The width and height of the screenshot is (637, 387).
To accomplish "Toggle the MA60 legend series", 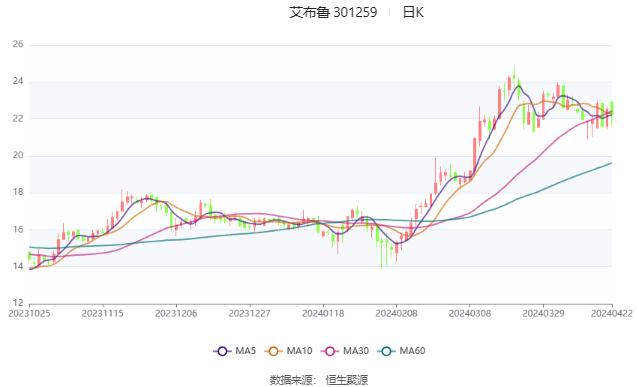I will pos(401,351).
